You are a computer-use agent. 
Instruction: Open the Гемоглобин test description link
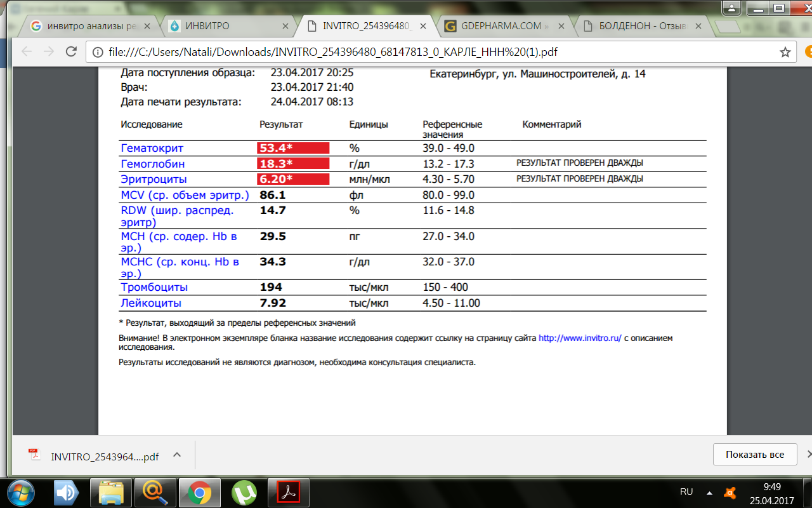coord(152,164)
